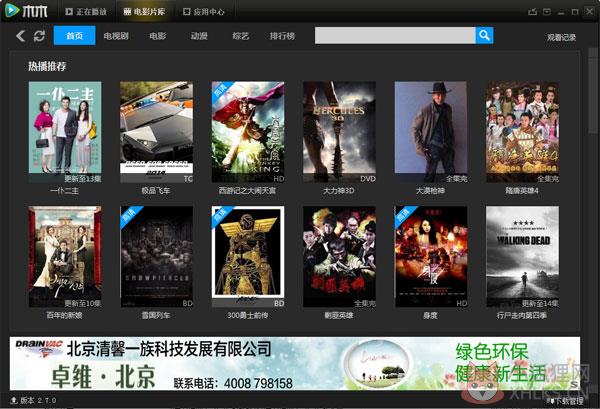Open the 一仆二主 poster thumbnail

(65, 132)
